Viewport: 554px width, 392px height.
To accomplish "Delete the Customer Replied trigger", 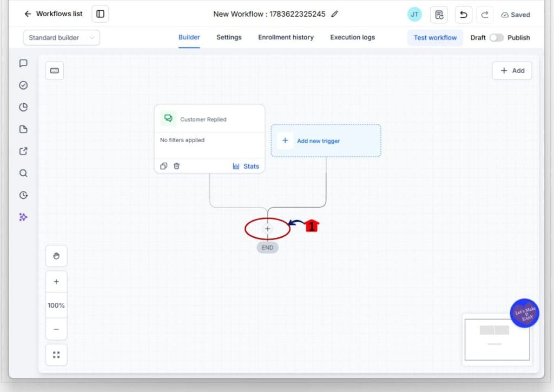I will tap(177, 166).
